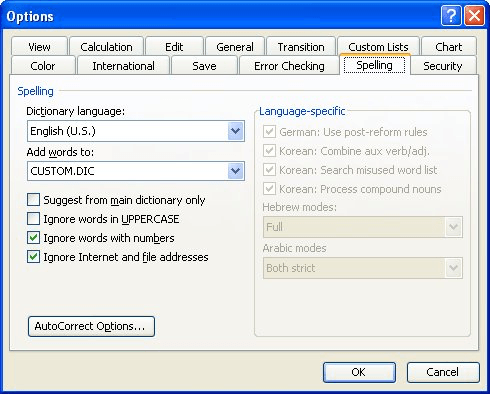
Task: Go to the General tab
Action: [235, 47]
